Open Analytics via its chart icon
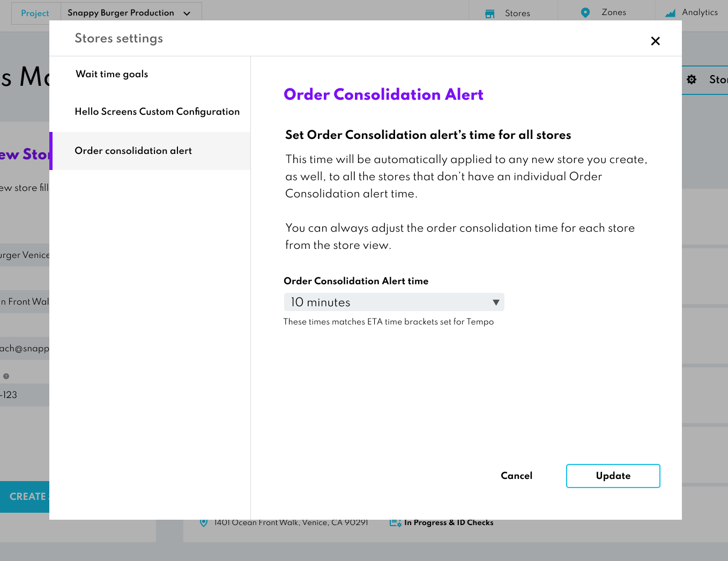The height and width of the screenshot is (561, 728). [x=670, y=13]
